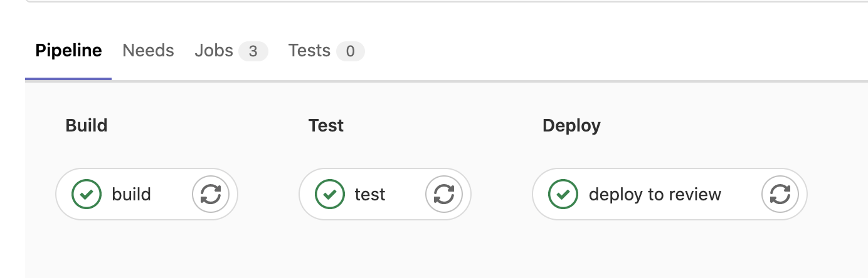
Task: Retry the test job
Action: [444, 194]
